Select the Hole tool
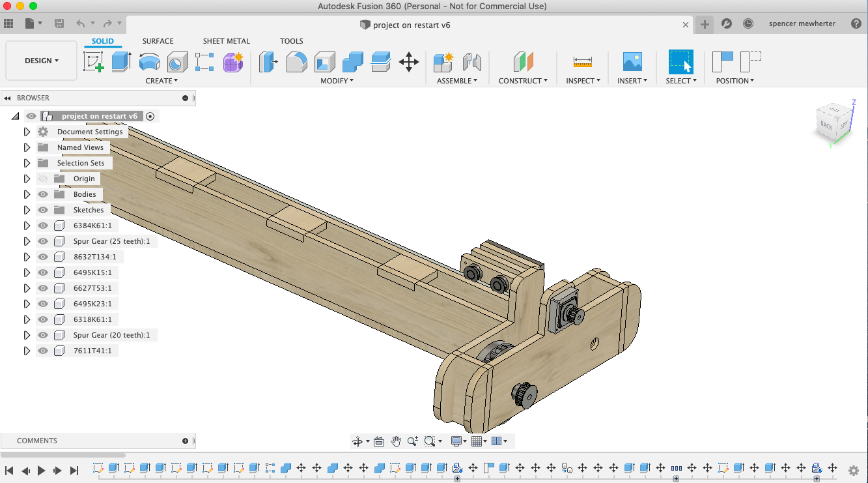The width and height of the screenshot is (868, 483). coord(177,62)
